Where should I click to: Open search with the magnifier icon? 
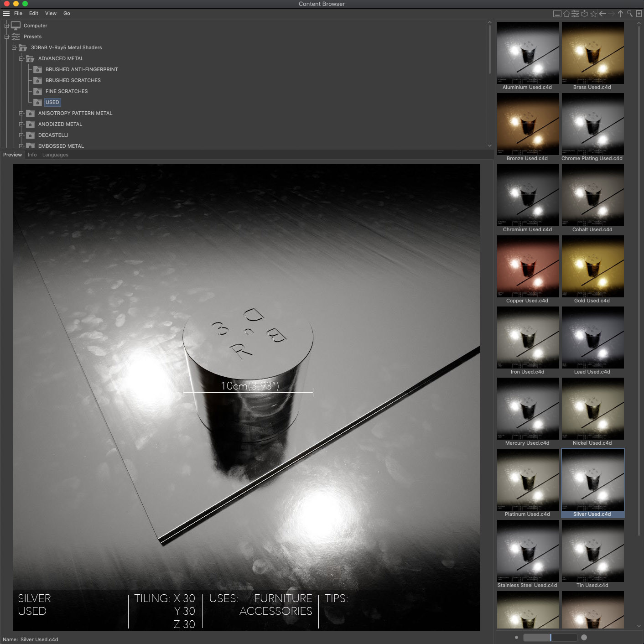pyautogui.click(x=630, y=14)
